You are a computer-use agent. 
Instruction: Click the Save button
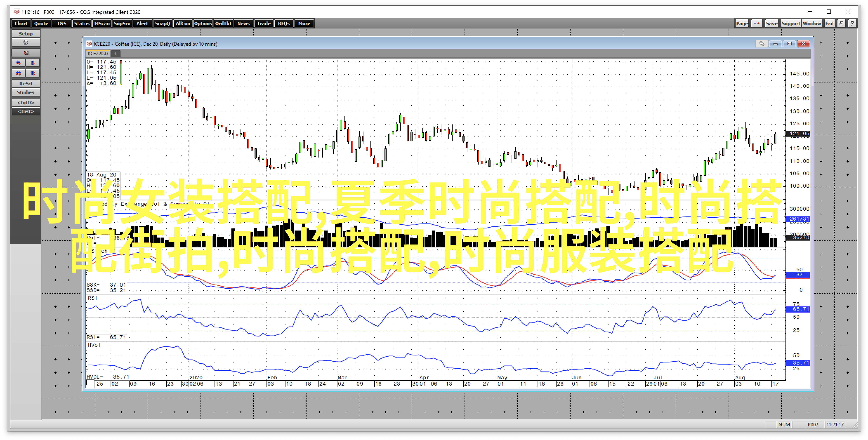(771, 23)
